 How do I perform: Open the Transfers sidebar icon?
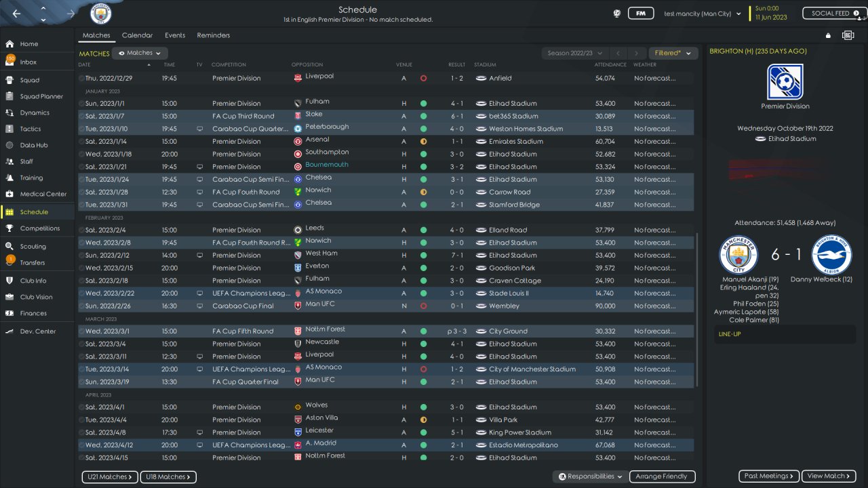click(x=9, y=262)
